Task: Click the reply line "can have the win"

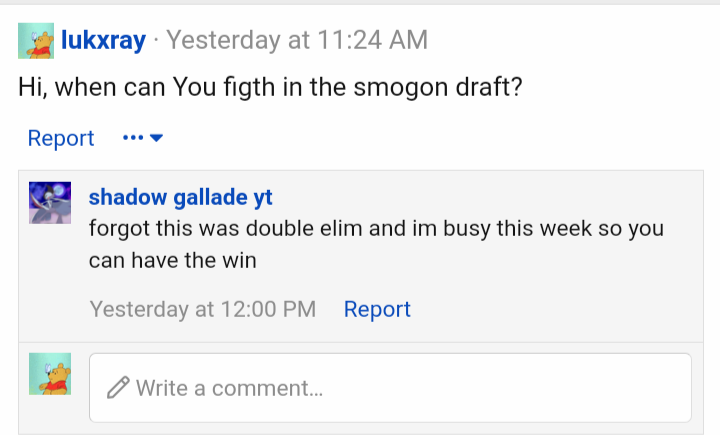Action: (x=173, y=260)
